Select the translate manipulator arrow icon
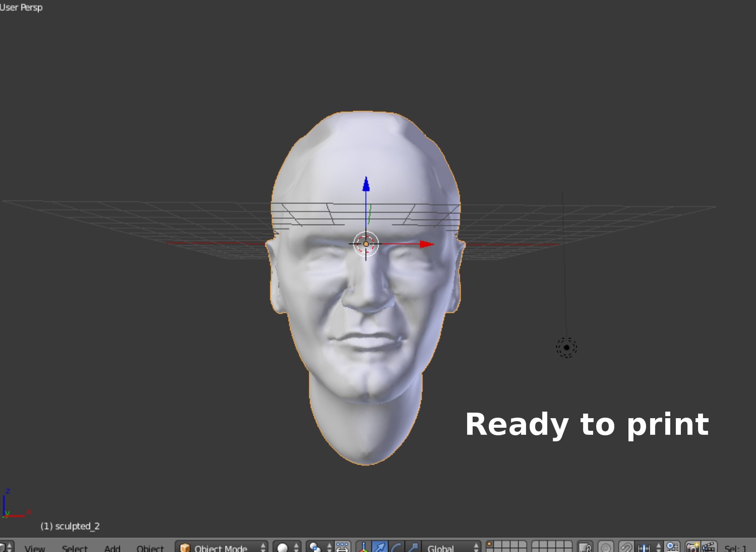This screenshot has width=756, height=552. click(379, 547)
